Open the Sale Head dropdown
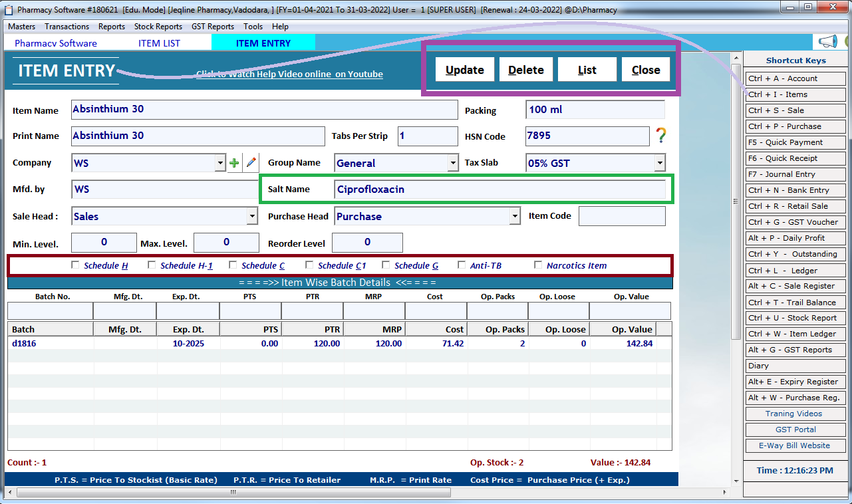The height and width of the screenshot is (504, 852). click(x=253, y=215)
